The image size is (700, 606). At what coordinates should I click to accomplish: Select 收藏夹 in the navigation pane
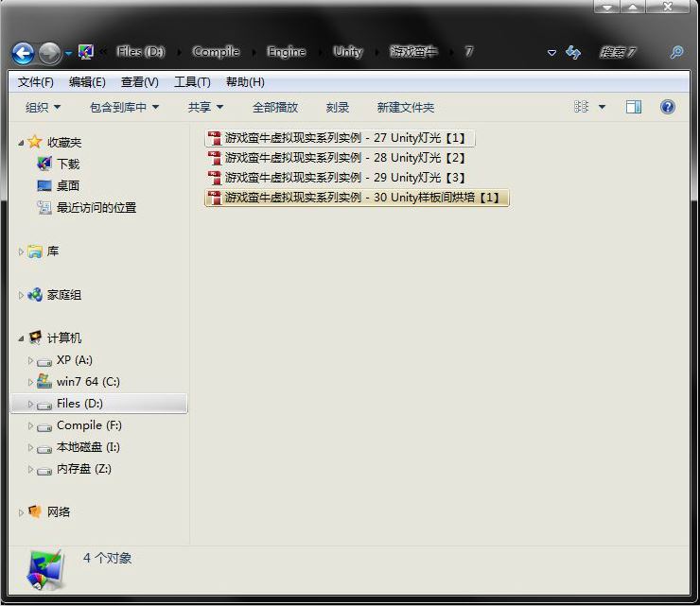tap(64, 143)
